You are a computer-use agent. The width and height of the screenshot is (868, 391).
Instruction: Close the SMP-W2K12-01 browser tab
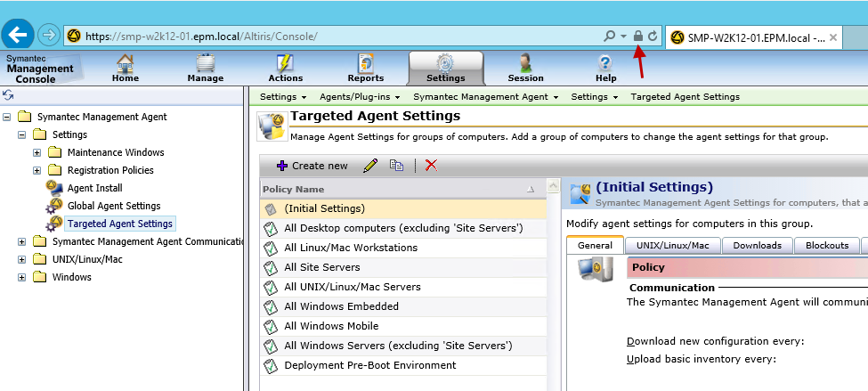click(x=833, y=37)
